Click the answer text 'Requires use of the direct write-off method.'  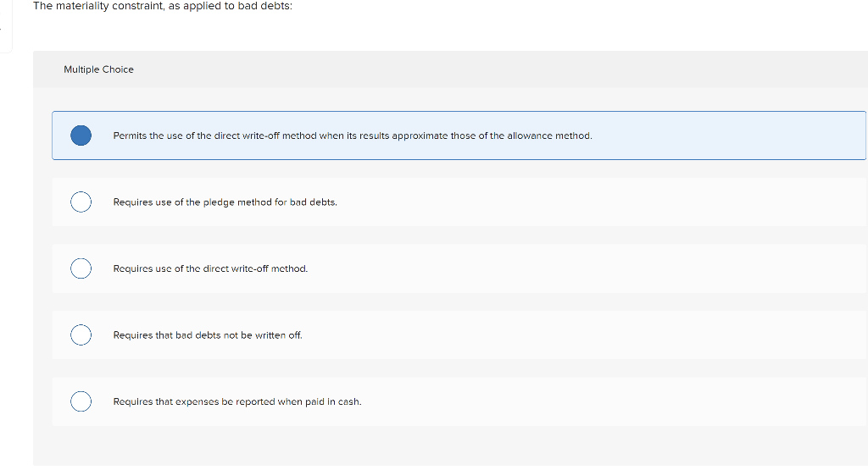pos(210,268)
